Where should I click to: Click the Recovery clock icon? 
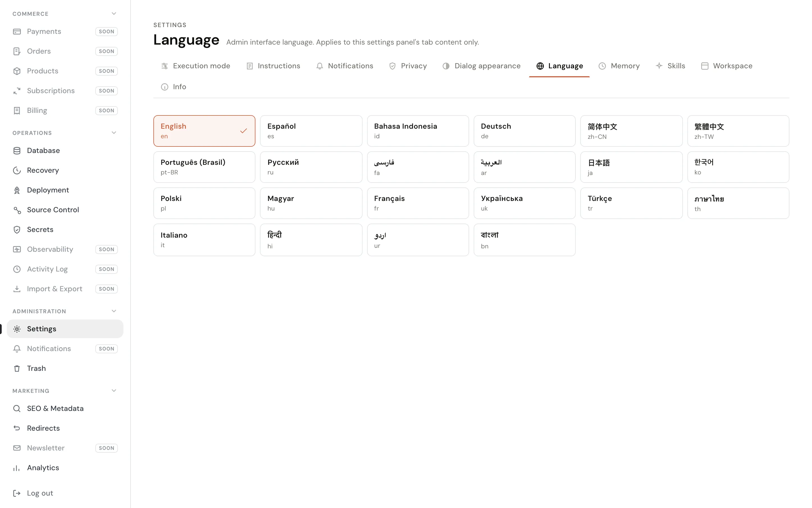17,170
